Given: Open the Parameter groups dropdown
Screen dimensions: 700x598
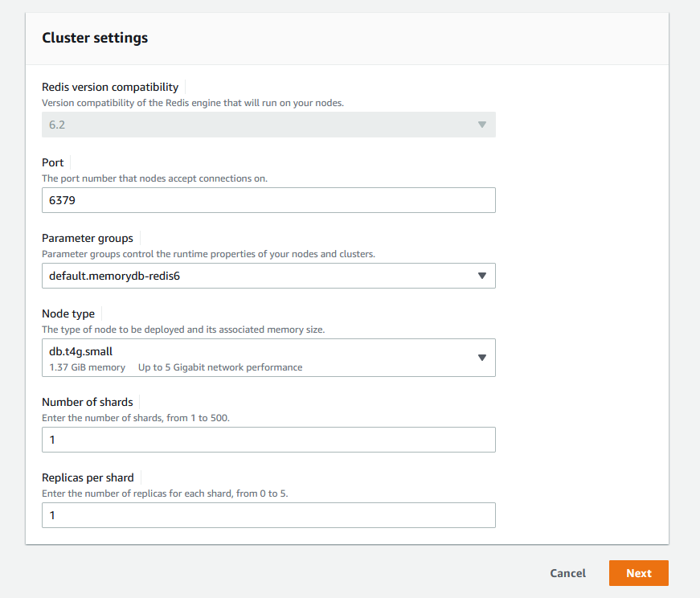Looking at the screenshot, I should pos(268,276).
